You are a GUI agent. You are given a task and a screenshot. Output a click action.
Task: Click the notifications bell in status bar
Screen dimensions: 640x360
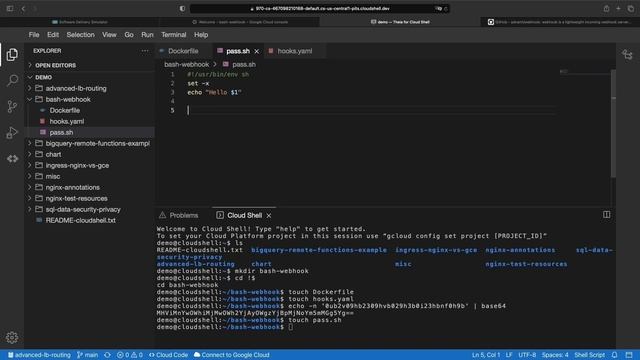click(x=614, y=355)
